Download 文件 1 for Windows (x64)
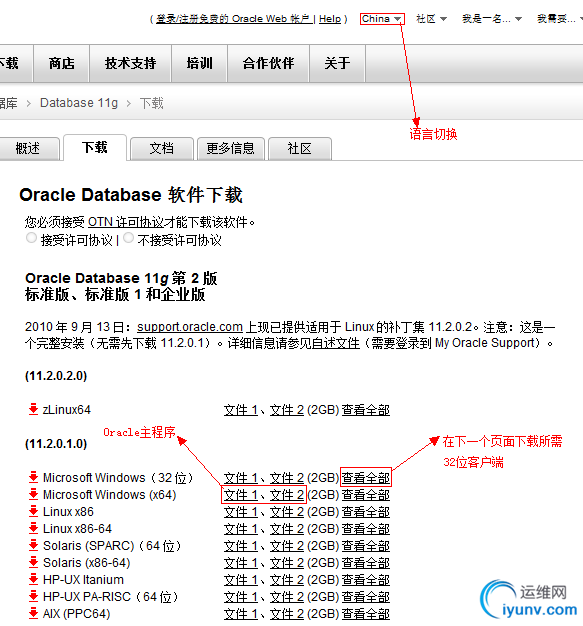The width and height of the screenshot is (583, 626). coord(241,495)
